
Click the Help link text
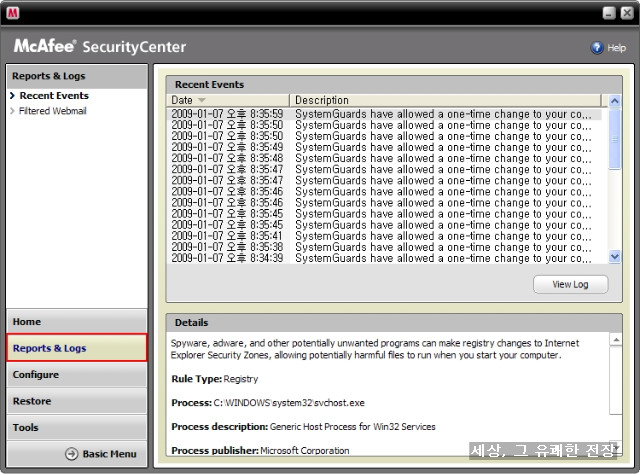click(x=616, y=48)
